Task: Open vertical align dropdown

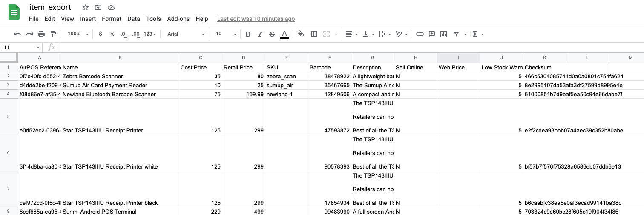Action: tap(368, 34)
